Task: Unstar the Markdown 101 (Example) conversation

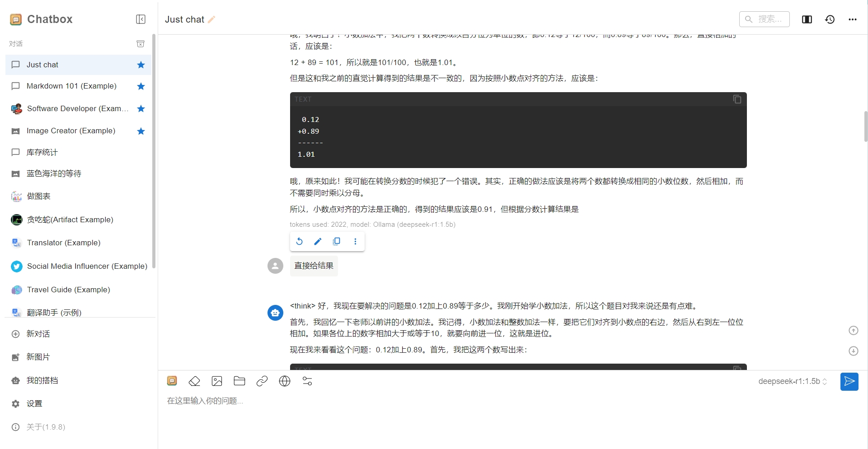Action: click(141, 86)
